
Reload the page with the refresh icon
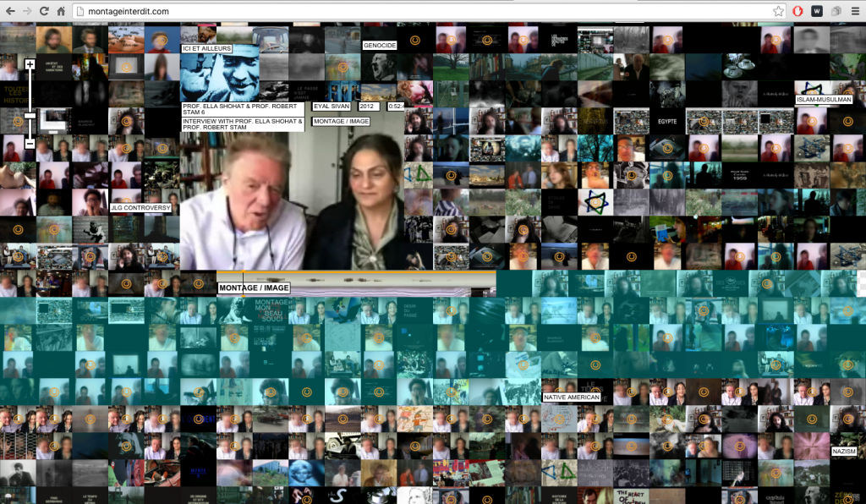43,12
